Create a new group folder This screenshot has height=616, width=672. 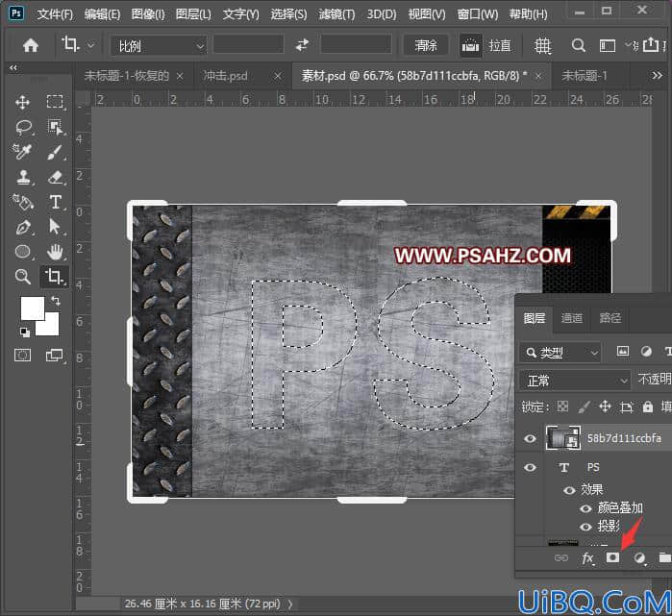point(664,557)
